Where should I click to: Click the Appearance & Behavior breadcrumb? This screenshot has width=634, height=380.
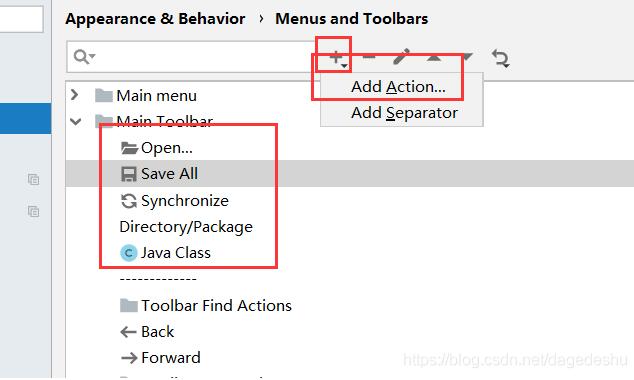[x=155, y=19]
